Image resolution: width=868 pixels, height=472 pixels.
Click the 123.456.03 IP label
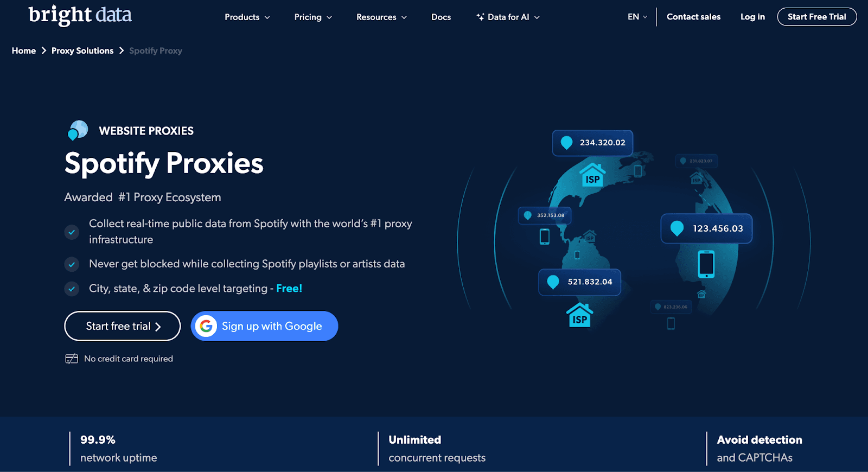(x=706, y=228)
